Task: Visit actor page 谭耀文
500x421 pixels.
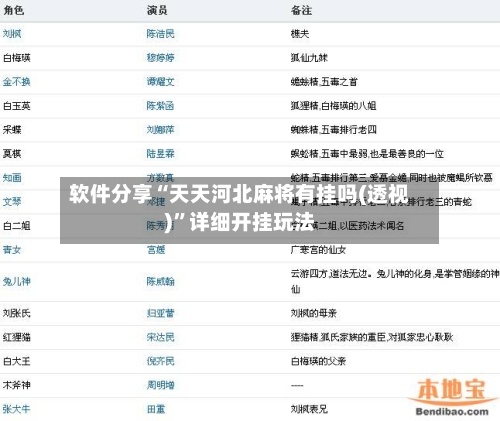Action: tap(160, 82)
